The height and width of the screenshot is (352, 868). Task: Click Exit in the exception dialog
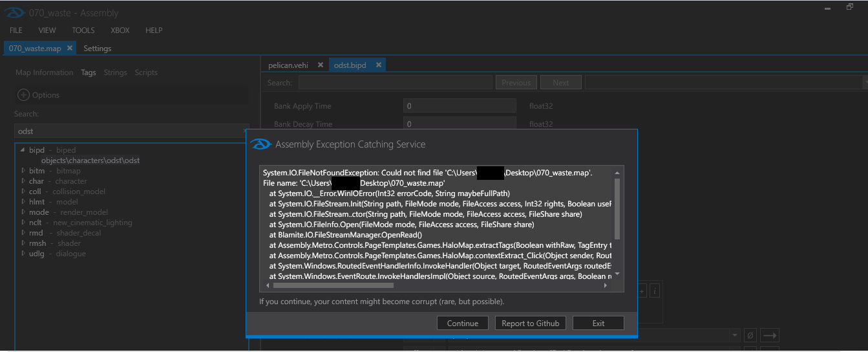click(598, 323)
